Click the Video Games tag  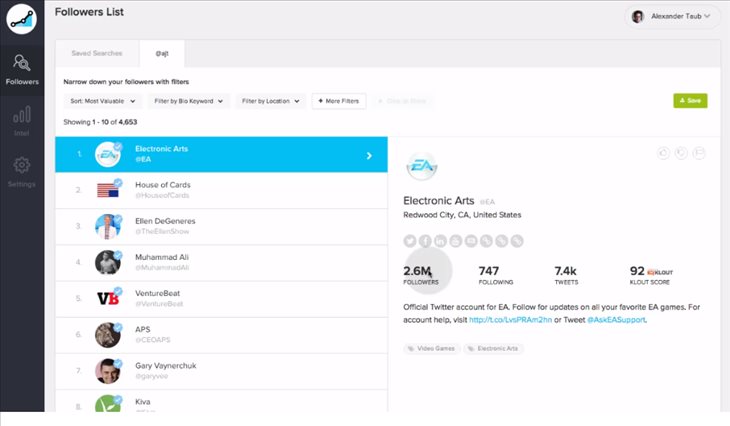(x=432, y=348)
